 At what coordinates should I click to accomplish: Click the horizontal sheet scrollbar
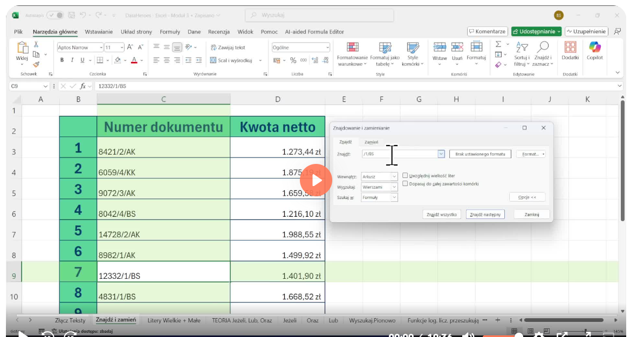tap(564, 320)
